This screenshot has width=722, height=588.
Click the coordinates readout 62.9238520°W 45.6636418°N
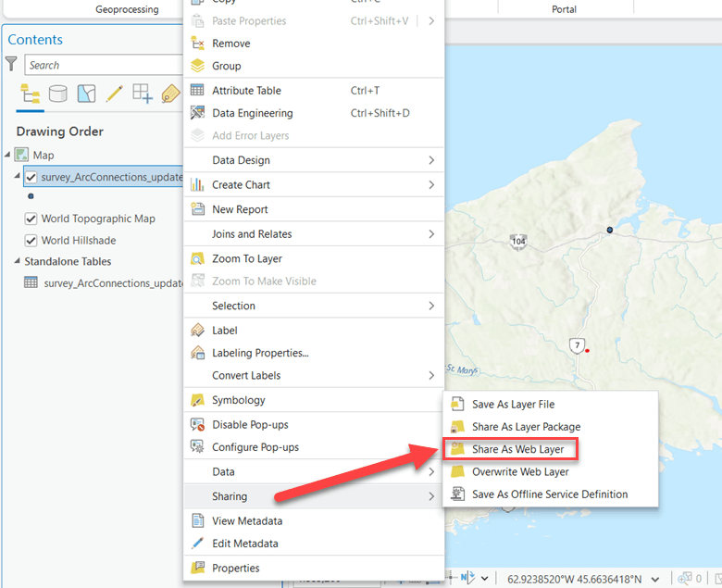(574, 579)
